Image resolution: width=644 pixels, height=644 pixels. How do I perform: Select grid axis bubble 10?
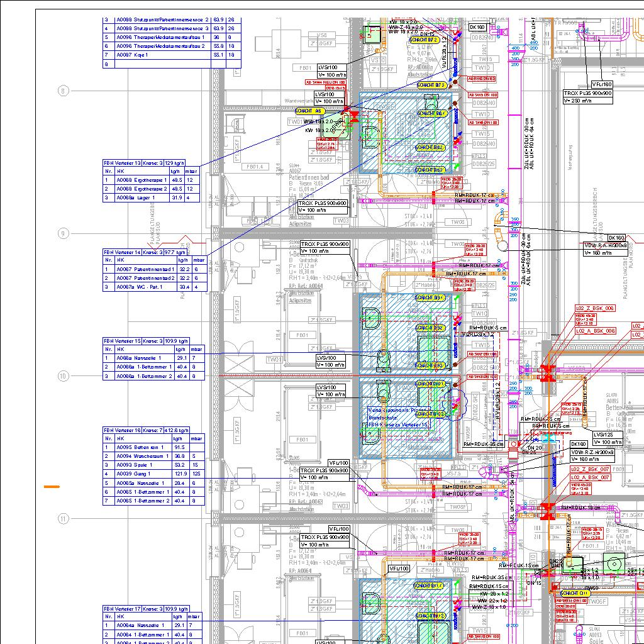(63, 376)
